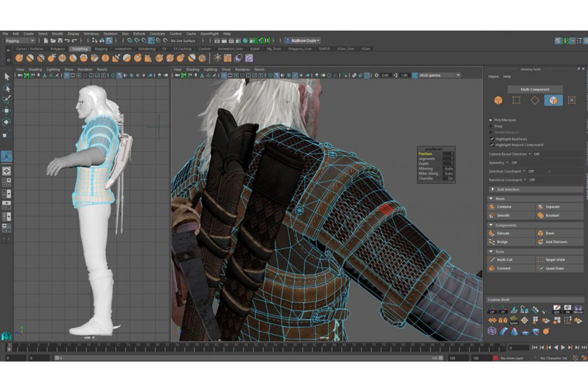Screen dimensions: 588x392
Task: Click the Add Divisions tool
Action: coord(559,242)
